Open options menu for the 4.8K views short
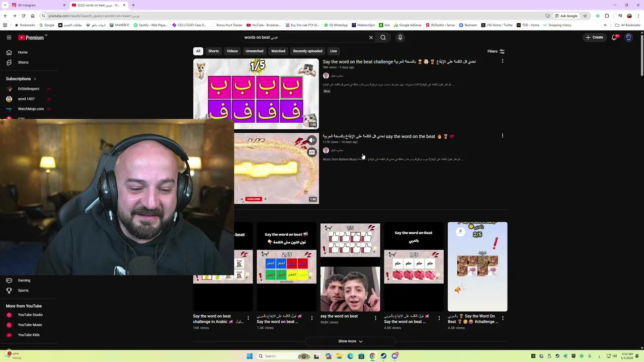 pyautogui.click(x=439, y=318)
